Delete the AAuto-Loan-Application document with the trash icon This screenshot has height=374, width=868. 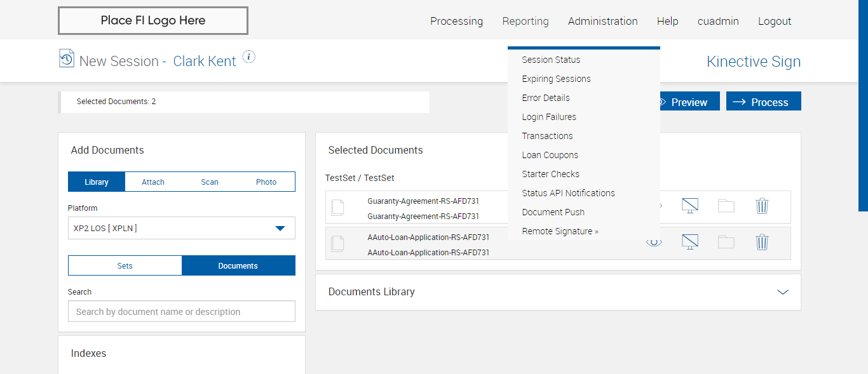[x=762, y=242]
